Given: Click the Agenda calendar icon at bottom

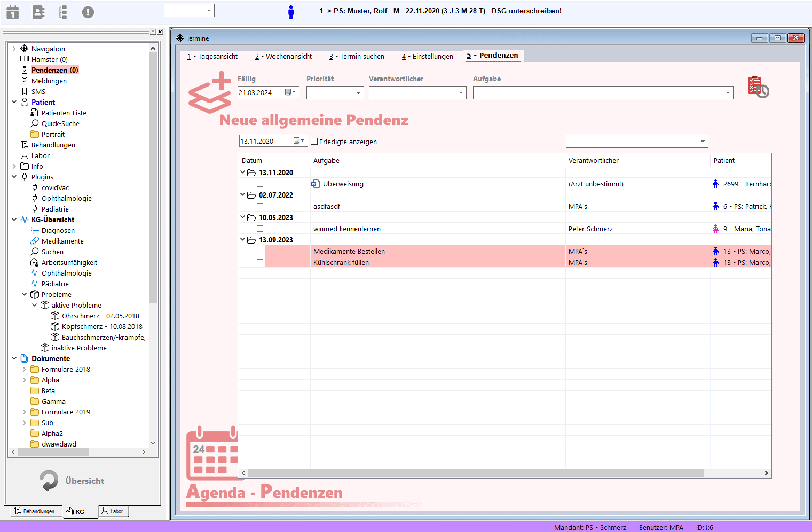Looking at the screenshot, I should (x=212, y=453).
